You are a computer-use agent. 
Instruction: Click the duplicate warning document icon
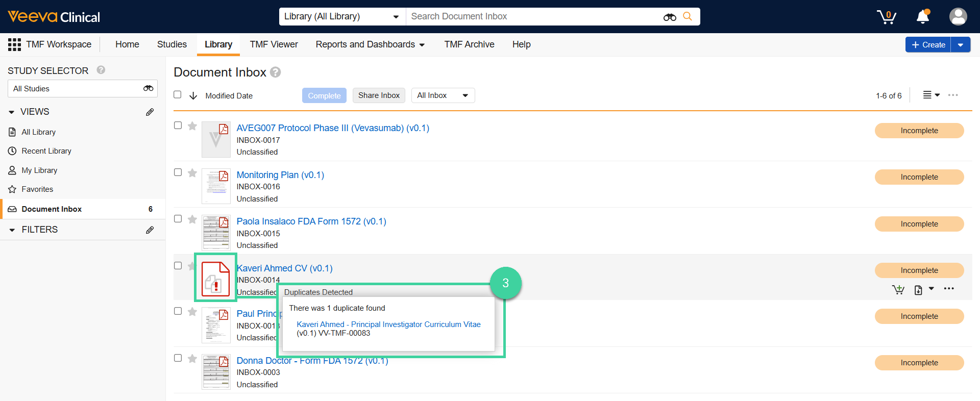[x=215, y=279]
